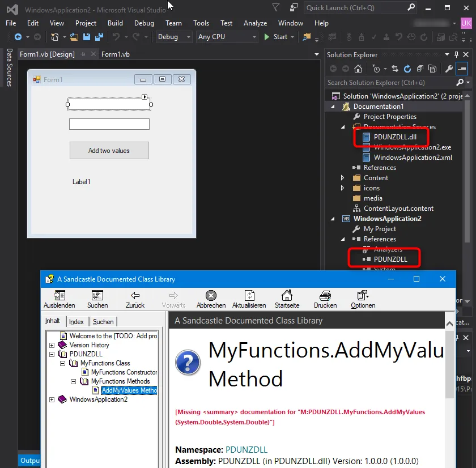Click in the Quick Launch search box
Viewport: 476px width, 468px height.
click(x=355, y=7)
